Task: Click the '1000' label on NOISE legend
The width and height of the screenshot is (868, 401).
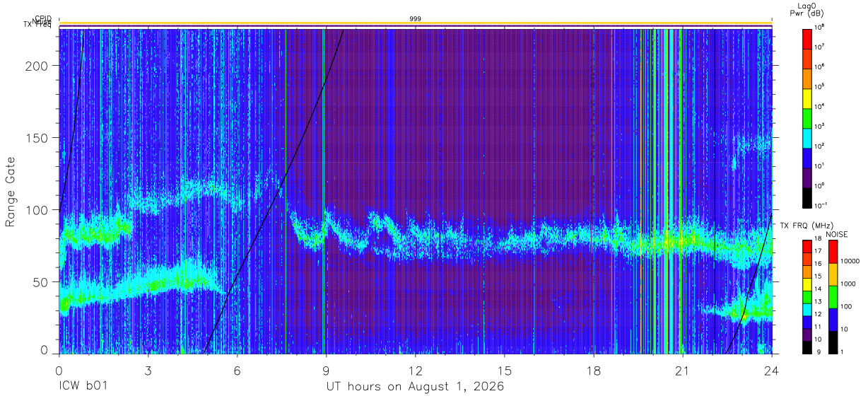Action: 850,284
